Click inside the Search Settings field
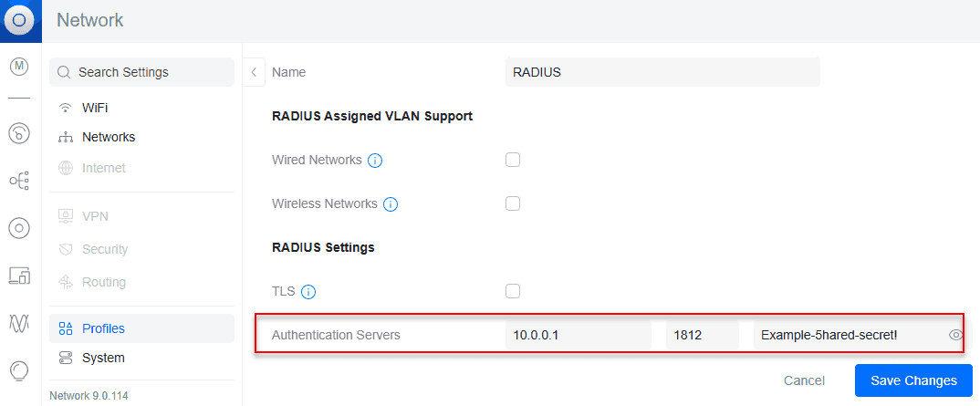 (x=141, y=72)
